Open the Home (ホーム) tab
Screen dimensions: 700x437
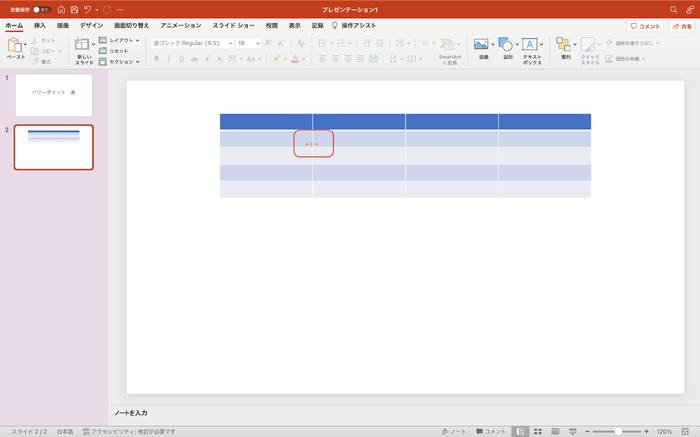[14, 25]
